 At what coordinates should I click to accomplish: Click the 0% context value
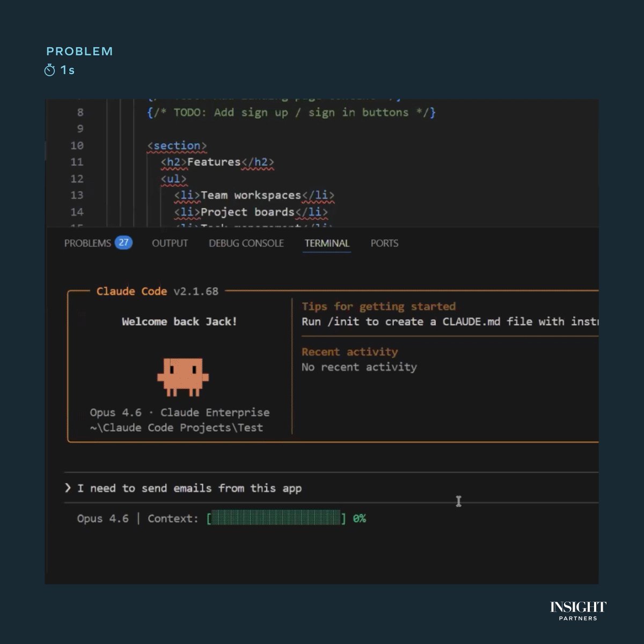(360, 518)
